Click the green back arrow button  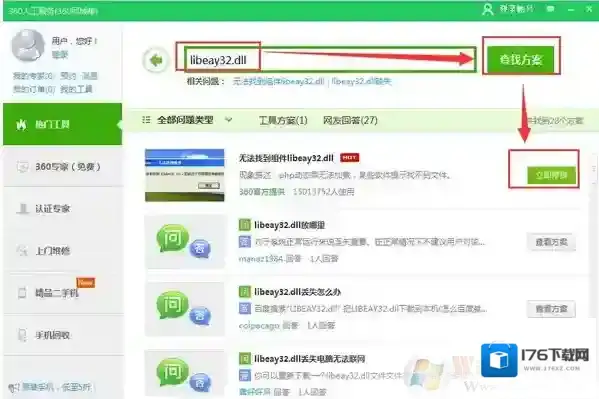click(x=155, y=60)
